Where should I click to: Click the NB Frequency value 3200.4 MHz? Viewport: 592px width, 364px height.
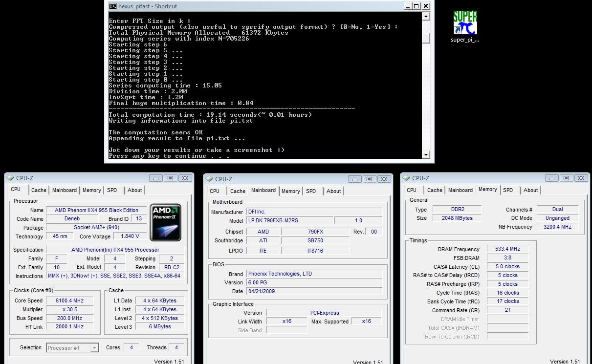557,227
